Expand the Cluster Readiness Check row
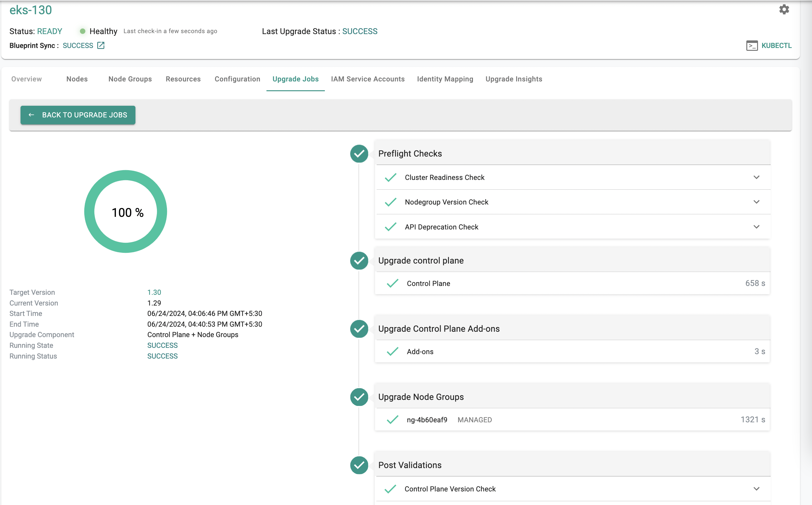 [x=756, y=177]
